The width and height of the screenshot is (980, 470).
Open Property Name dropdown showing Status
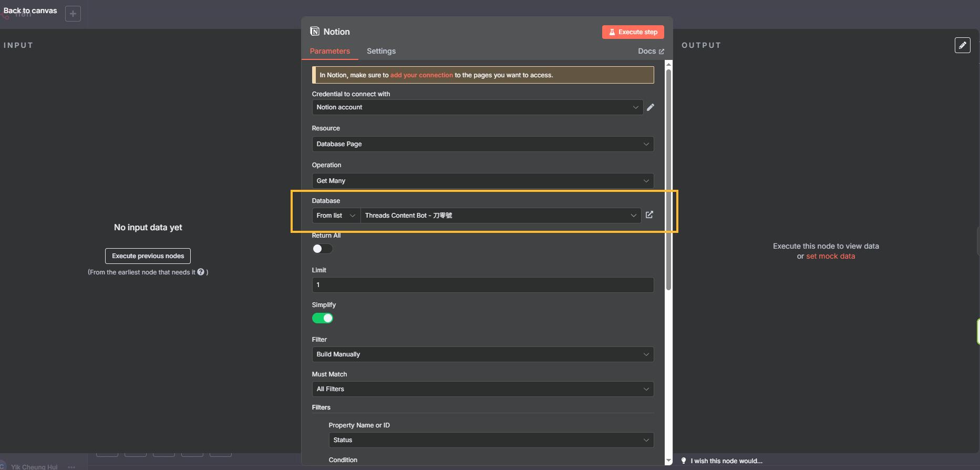pyautogui.click(x=491, y=440)
